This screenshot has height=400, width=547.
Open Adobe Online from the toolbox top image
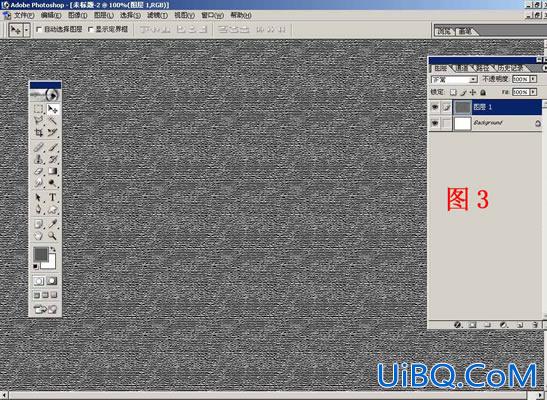(x=45, y=95)
